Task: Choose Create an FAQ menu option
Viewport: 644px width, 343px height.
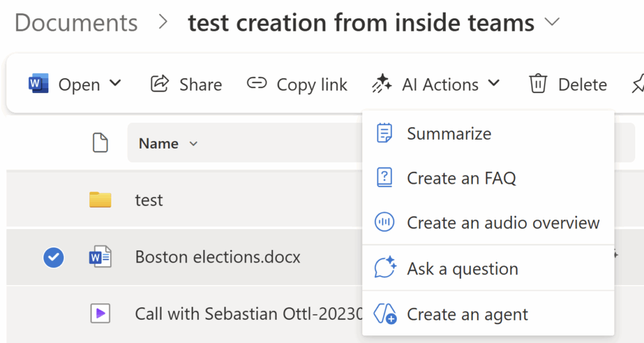Action: [x=461, y=178]
